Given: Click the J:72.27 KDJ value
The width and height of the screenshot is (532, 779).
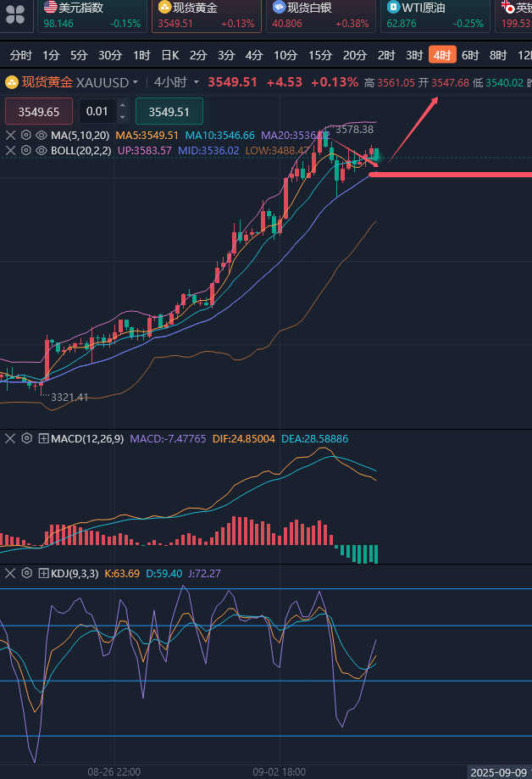Looking at the screenshot, I should point(204,573).
